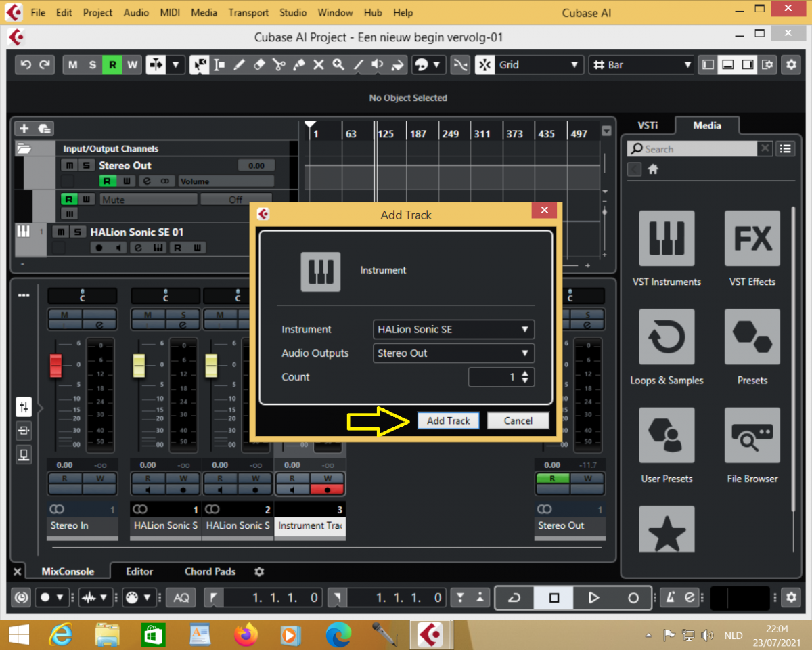
Task: Open the Transport menu
Action: [248, 12]
